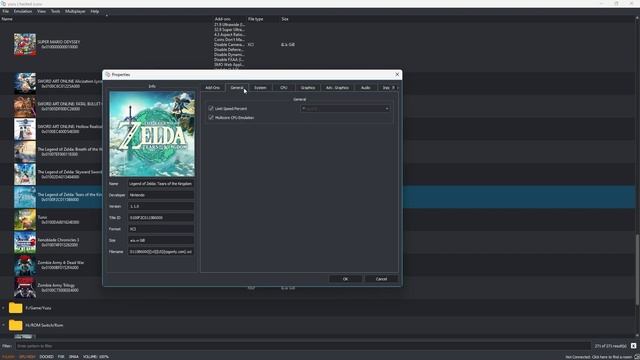Open the Tools menu
This screenshot has width=640, height=360.
pyautogui.click(x=56, y=11)
